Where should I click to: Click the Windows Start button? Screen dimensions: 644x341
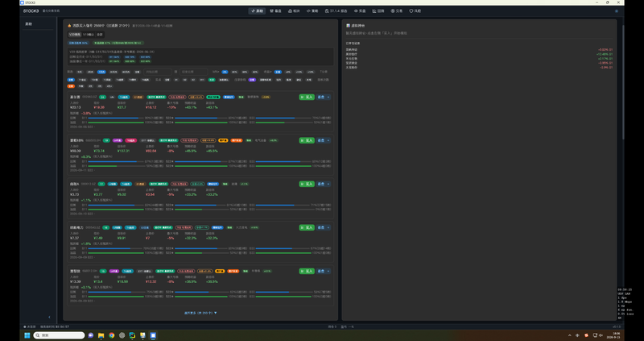pyautogui.click(x=27, y=335)
